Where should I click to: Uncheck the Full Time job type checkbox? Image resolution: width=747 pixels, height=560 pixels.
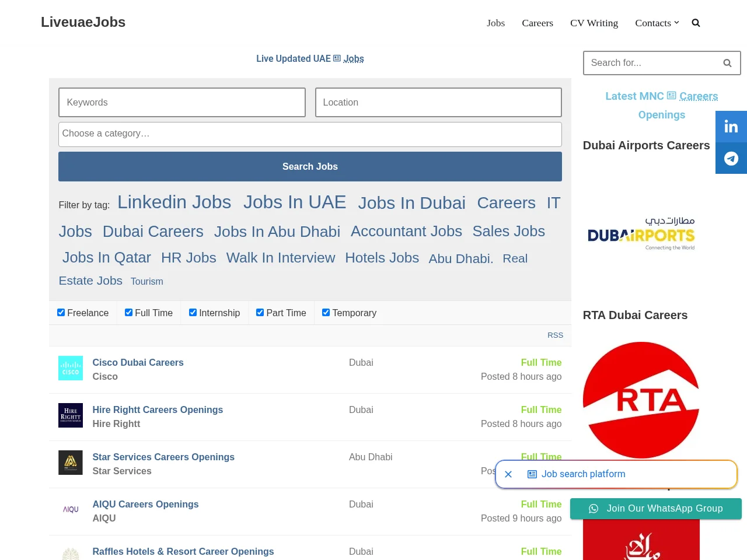[x=128, y=313]
